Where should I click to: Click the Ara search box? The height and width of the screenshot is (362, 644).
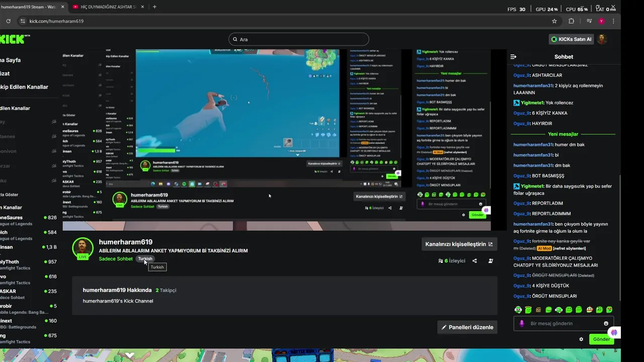tap(298, 39)
